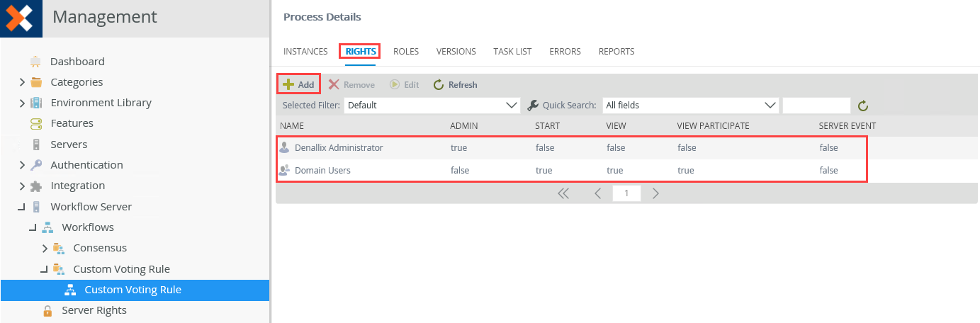Collapse the Custom Voting Rule folder node
Image resolution: width=980 pixels, height=323 pixels.
45,269
